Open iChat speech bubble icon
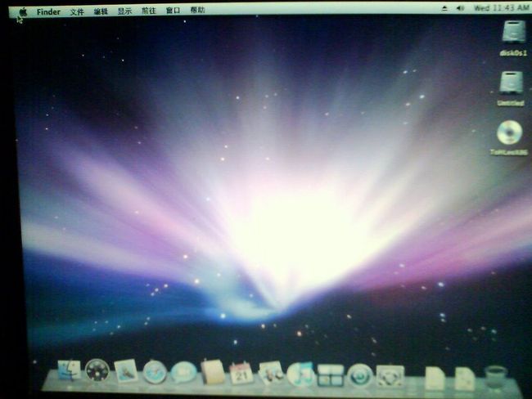The height and width of the screenshot is (399, 532). click(x=183, y=373)
